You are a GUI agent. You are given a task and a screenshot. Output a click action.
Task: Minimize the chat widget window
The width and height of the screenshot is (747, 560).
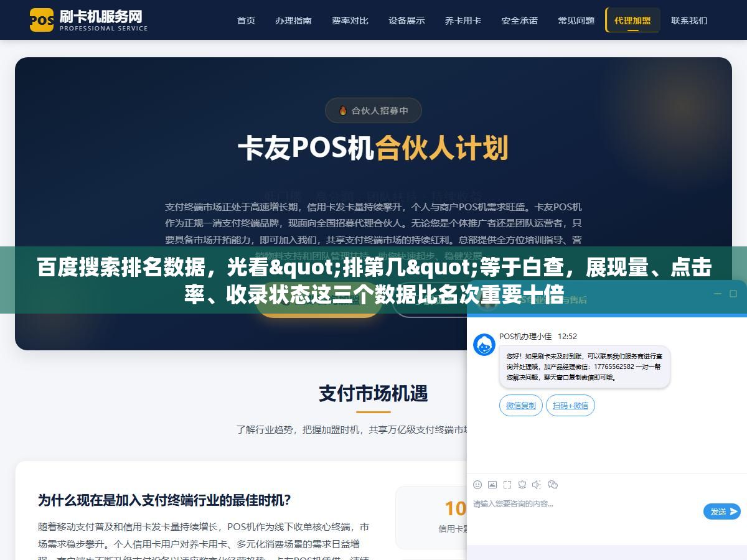(x=717, y=294)
